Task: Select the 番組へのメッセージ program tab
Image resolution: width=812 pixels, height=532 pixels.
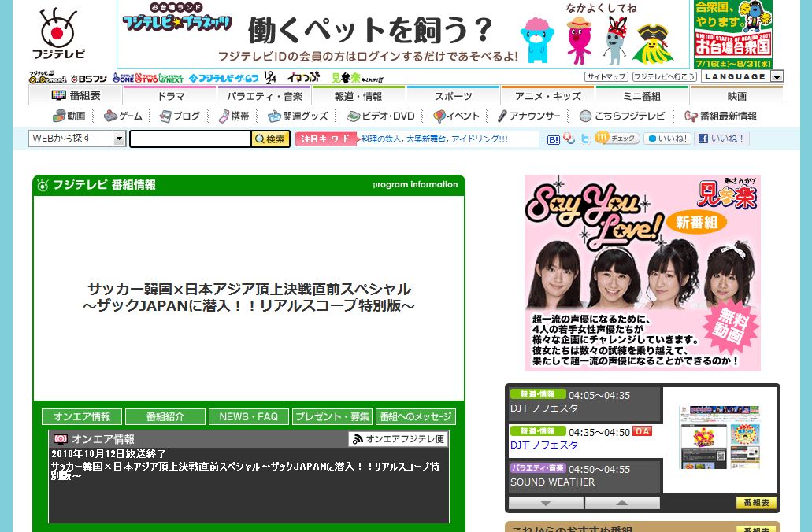Action: pos(416,416)
